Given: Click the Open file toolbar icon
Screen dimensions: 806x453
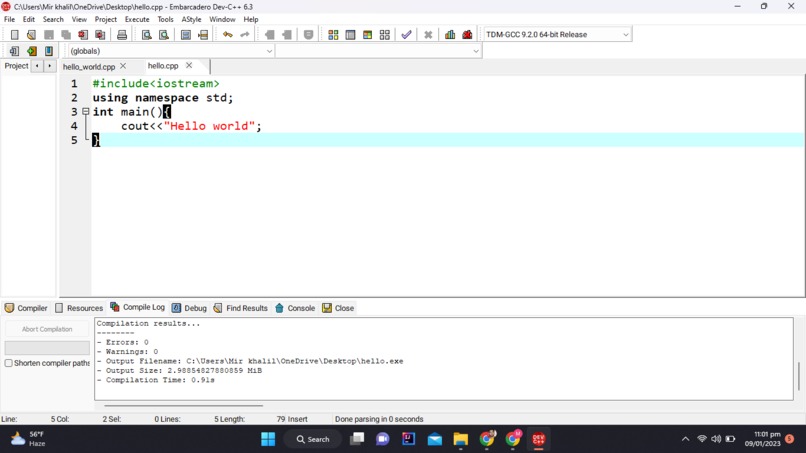Looking at the screenshot, I should (x=31, y=34).
